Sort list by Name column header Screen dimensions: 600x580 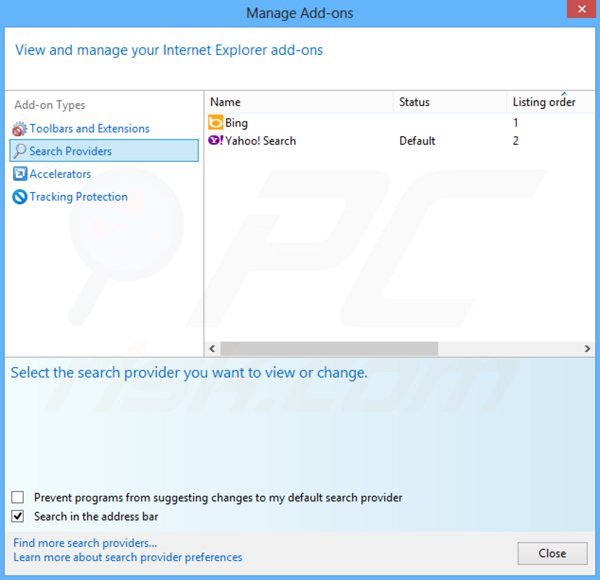(x=299, y=102)
